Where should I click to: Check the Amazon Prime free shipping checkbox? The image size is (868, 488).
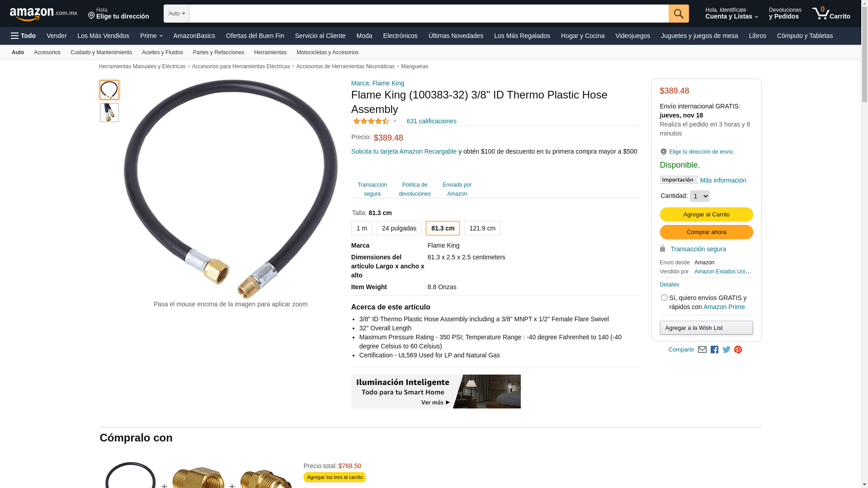664,298
